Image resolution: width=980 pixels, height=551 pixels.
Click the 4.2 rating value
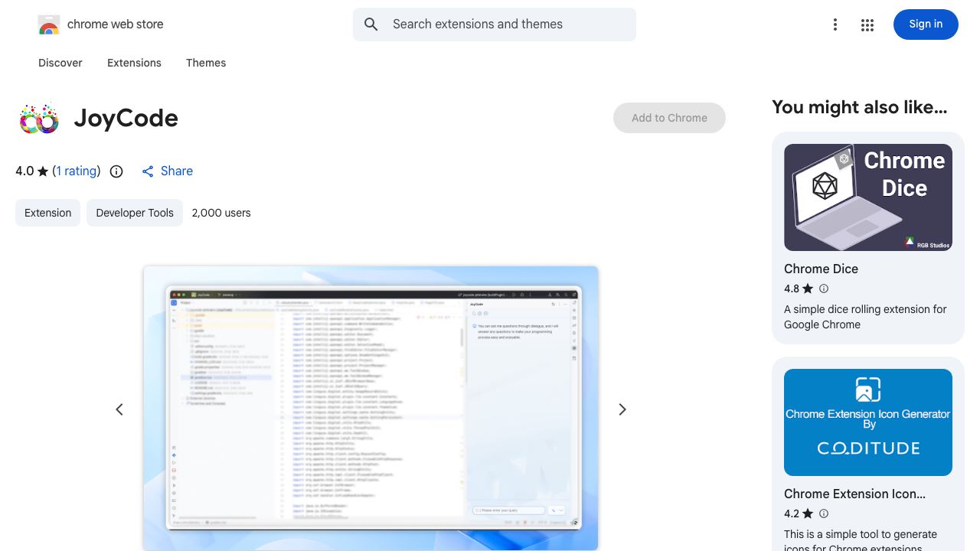point(792,514)
